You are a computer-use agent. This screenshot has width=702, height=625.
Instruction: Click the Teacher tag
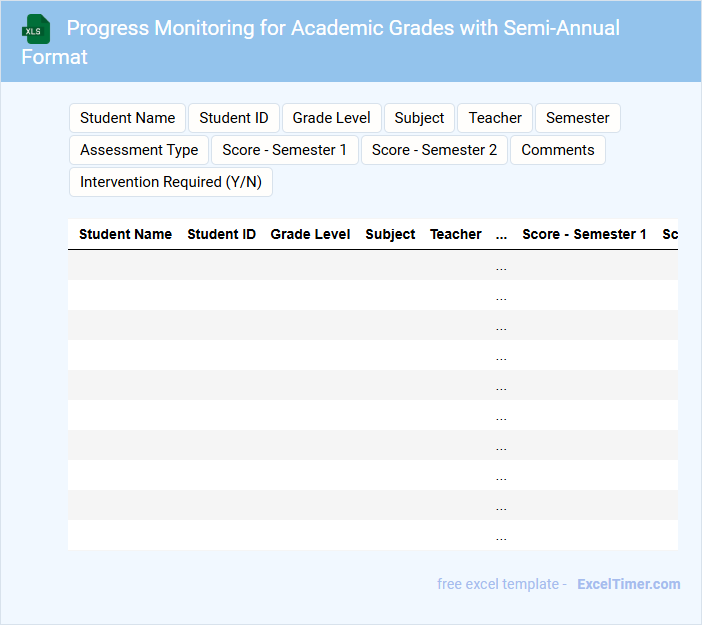pyautogui.click(x=495, y=118)
